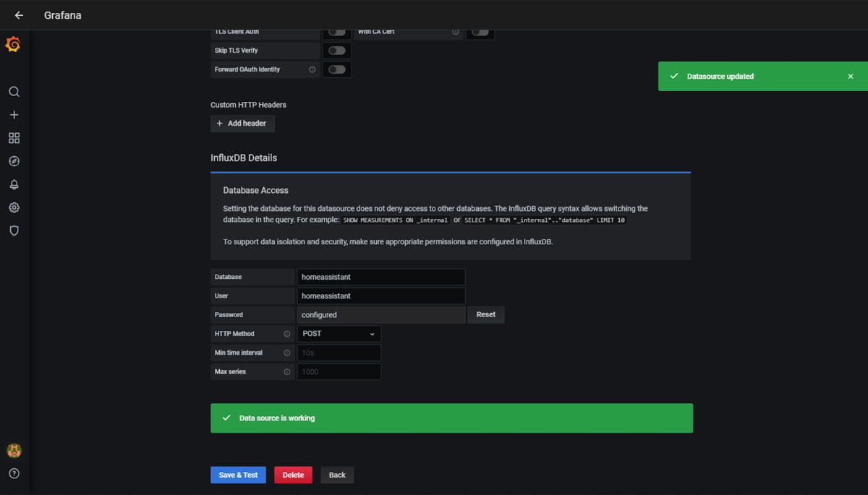The width and height of the screenshot is (868, 495).
Task: Click the InfluxDB Details heading
Action: tap(244, 158)
